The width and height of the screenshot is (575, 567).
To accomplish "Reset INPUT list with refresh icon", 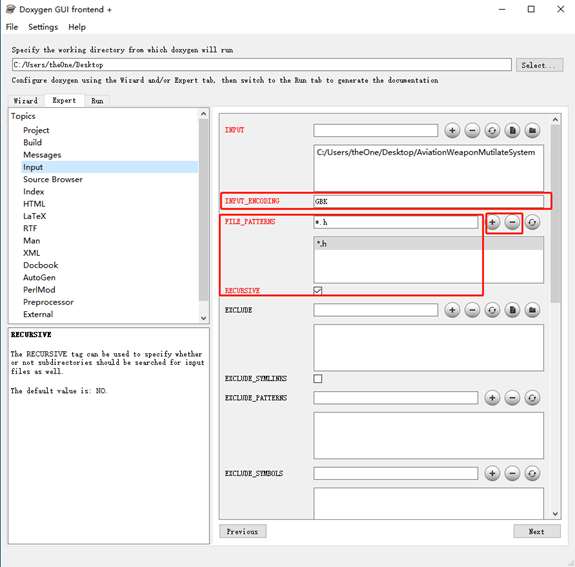I will 492,130.
